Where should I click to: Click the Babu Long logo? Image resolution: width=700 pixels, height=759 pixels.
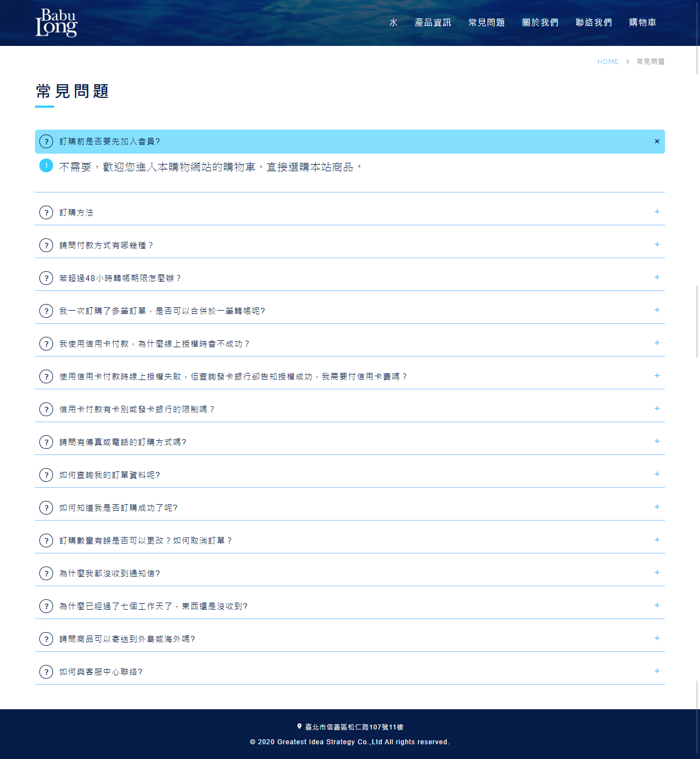tap(56, 22)
